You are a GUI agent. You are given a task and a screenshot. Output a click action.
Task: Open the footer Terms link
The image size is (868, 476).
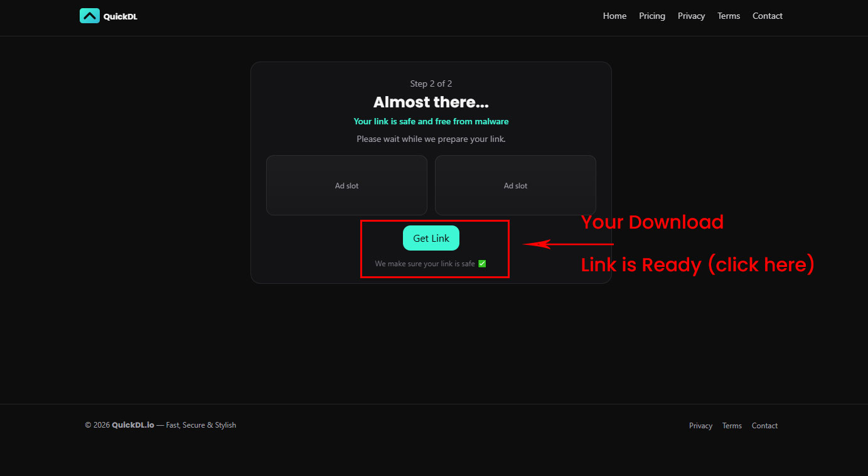point(732,426)
